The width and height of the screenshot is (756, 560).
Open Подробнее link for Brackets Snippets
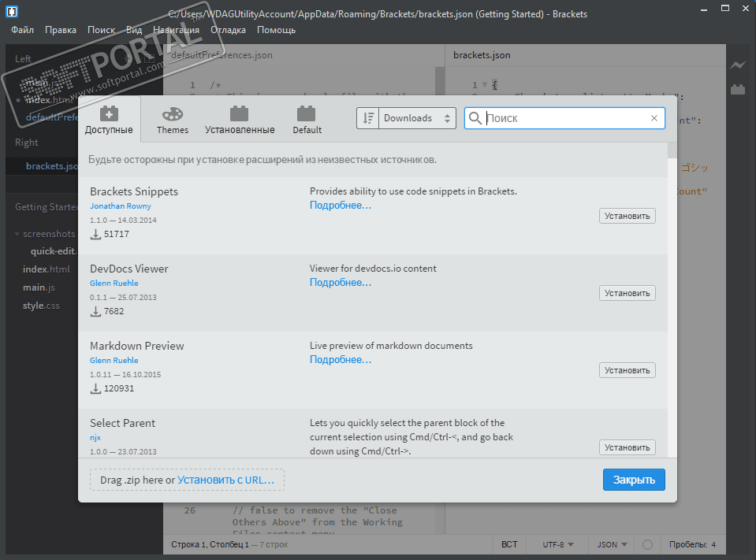tap(341, 205)
